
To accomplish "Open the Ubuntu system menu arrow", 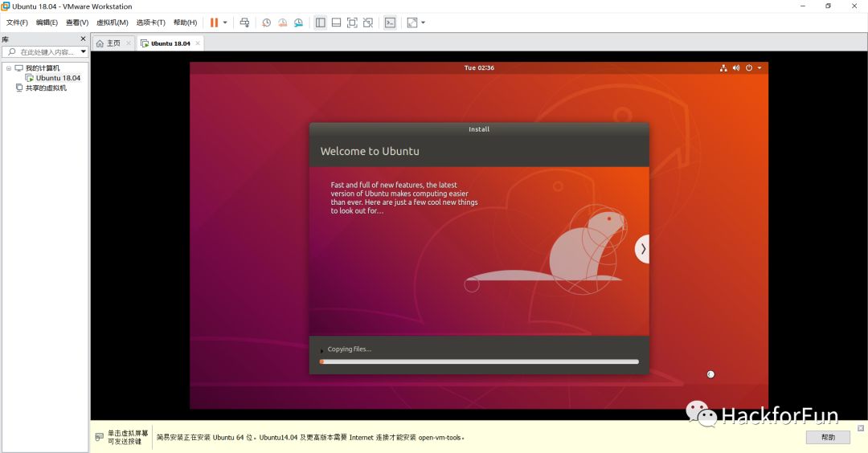I will coord(759,68).
